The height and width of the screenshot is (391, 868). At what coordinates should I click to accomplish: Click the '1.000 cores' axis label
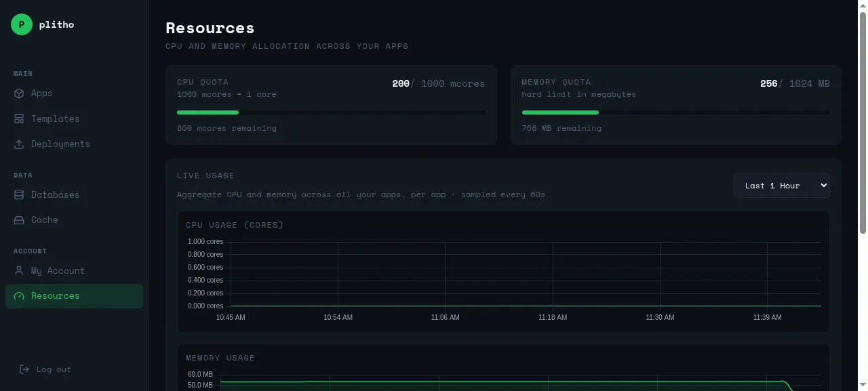(x=205, y=242)
